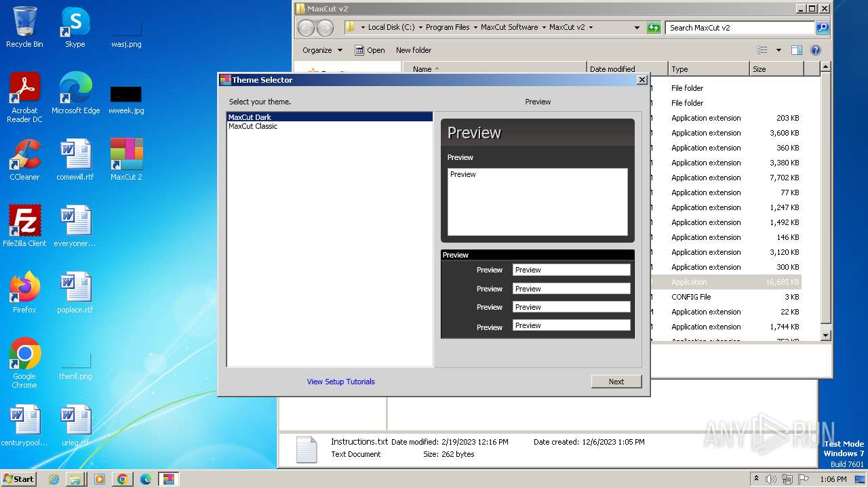The image size is (868, 488).
Task: Click the Explorer search magnifier icon
Action: pos(823,28)
